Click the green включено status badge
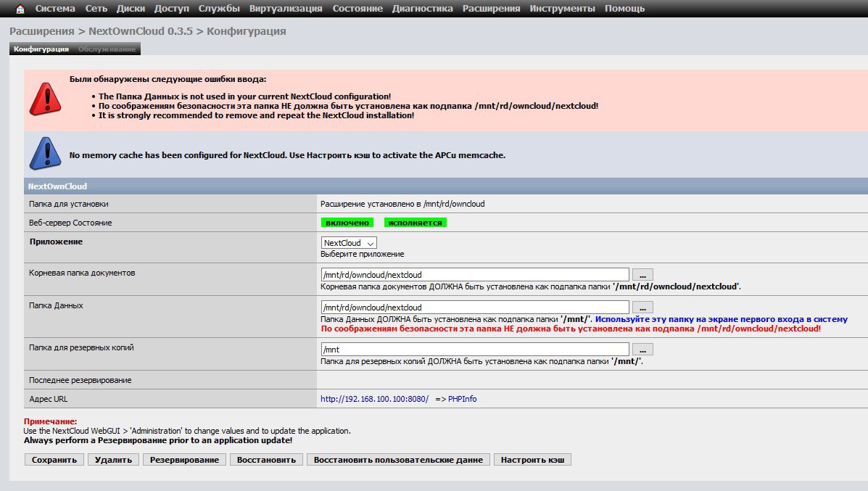The width and height of the screenshot is (868, 491). click(x=347, y=223)
